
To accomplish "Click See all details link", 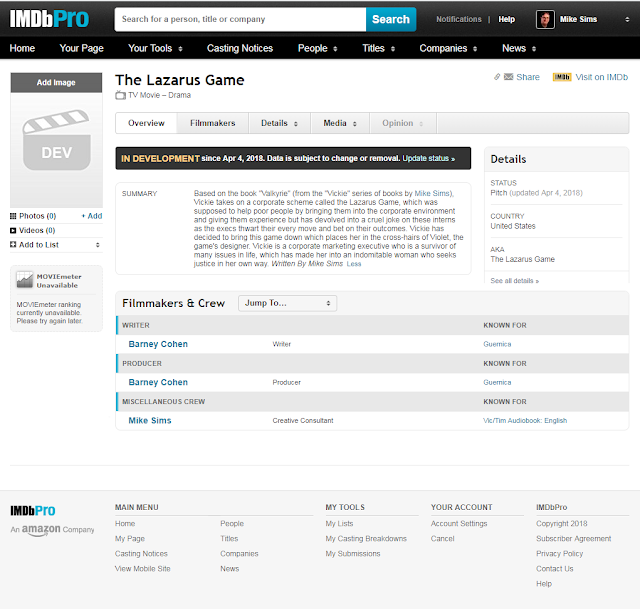I will 514,281.
